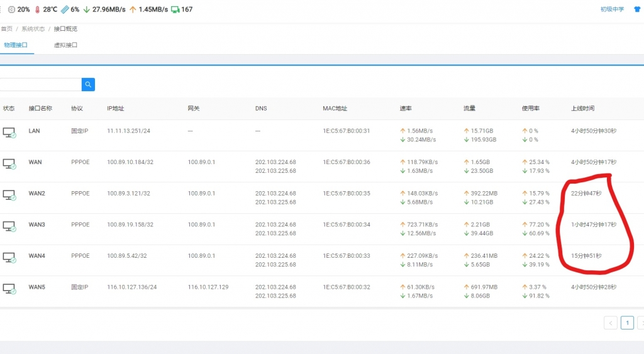Click the previous page arrow button
Viewport: 644px width, 354px height.
(610, 323)
